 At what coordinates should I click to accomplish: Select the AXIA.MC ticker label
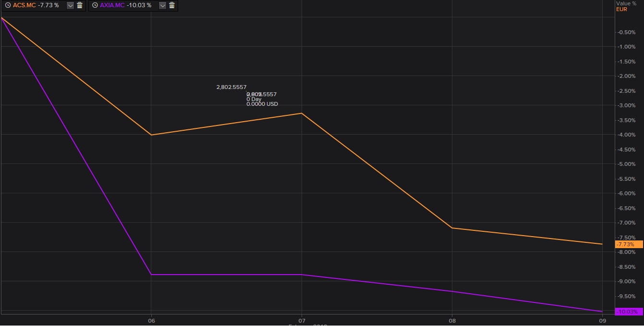click(112, 5)
